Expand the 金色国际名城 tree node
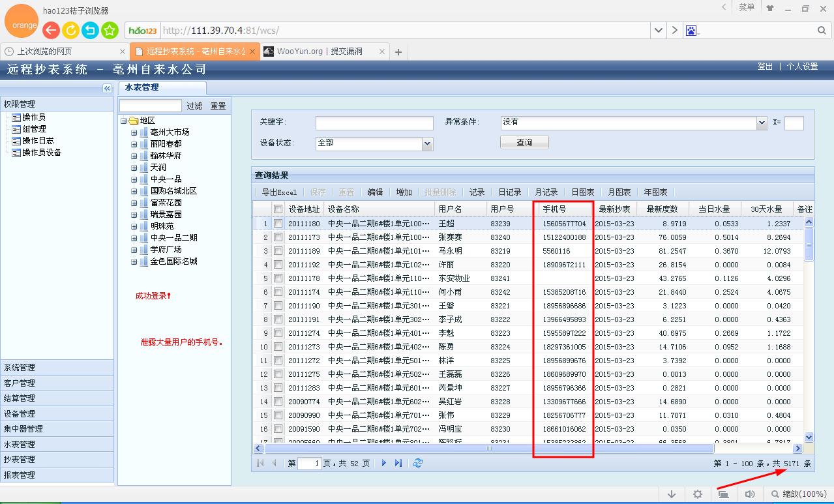 134,261
